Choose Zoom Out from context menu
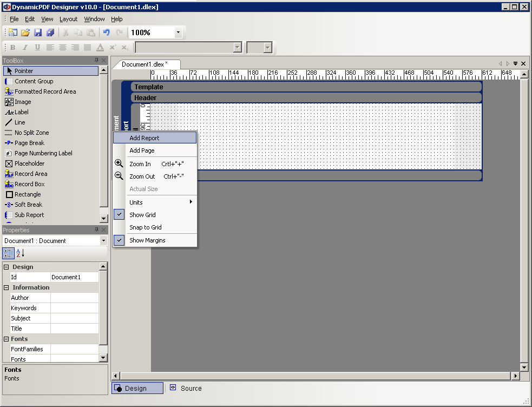The width and height of the screenshot is (532, 407). (x=155, y=176)
